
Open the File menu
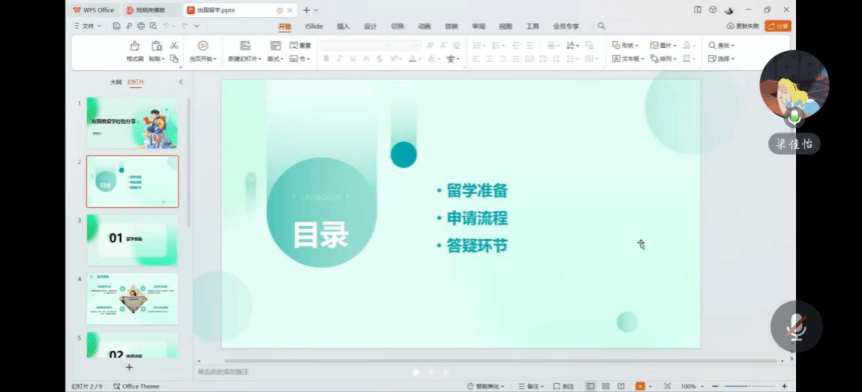tap(87, 26)
